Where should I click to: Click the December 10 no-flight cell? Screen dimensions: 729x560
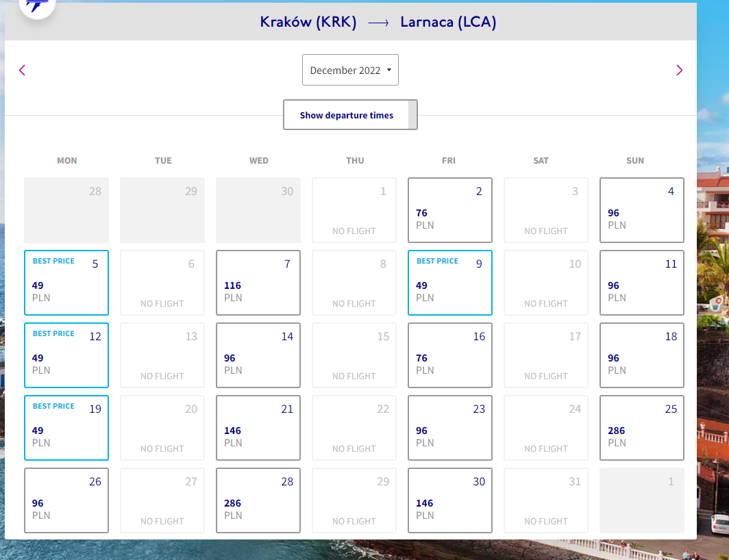click(546, 283)
